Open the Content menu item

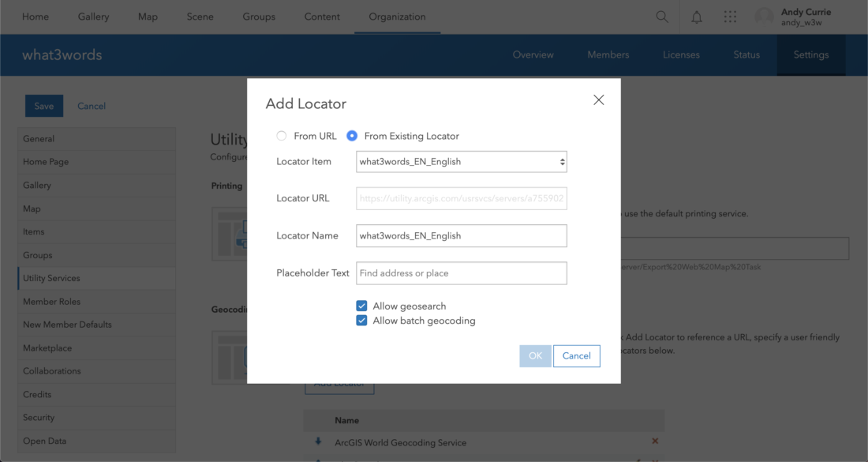pyautogui.click(x=322, y=17)
